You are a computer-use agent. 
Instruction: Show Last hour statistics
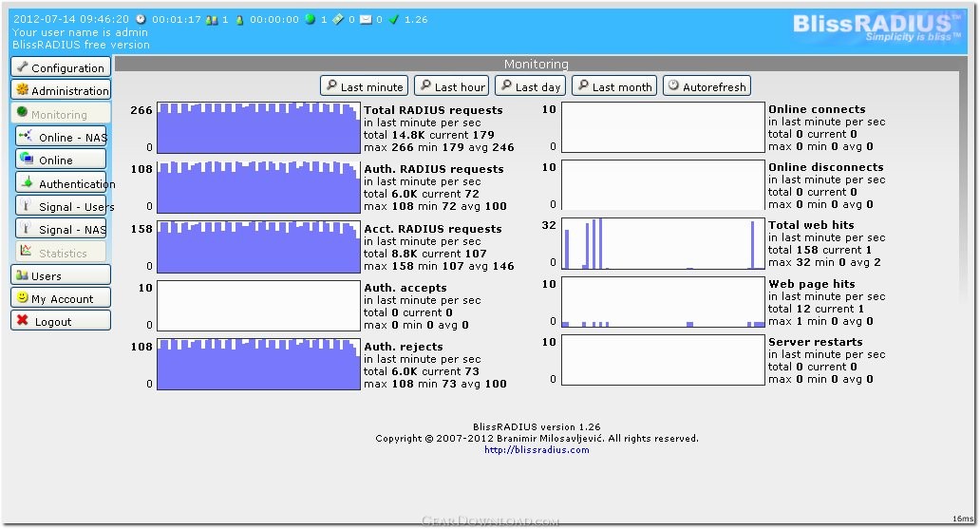(452, 85)
